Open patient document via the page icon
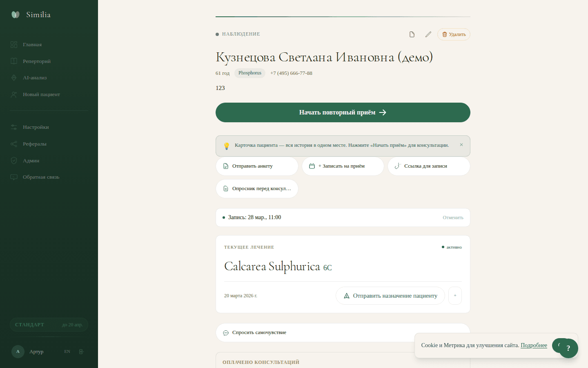Image resolution: width=588 pixels, height=368 pixels. point(412,34)
